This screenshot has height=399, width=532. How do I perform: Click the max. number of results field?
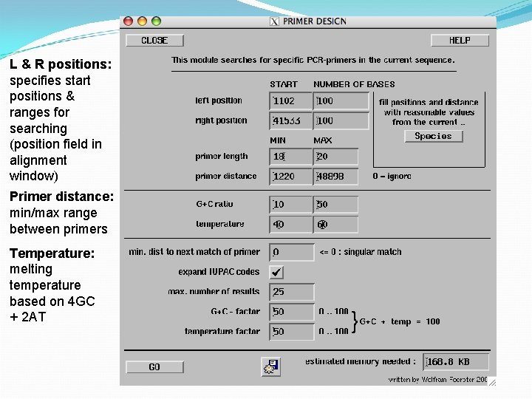(292, 292)
